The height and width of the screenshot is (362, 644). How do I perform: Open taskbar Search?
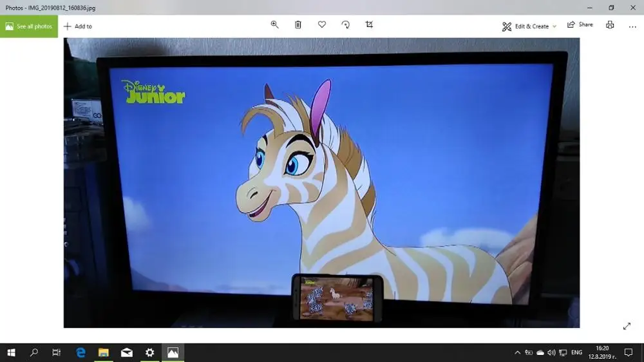[34, 352]
